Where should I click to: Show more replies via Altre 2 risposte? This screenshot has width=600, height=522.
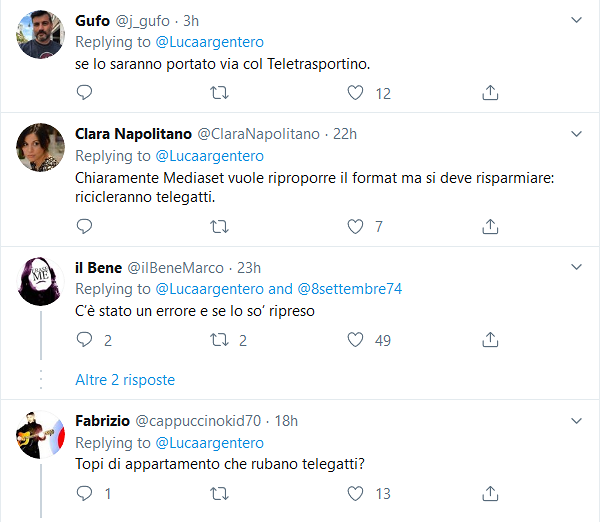[125, 380]
